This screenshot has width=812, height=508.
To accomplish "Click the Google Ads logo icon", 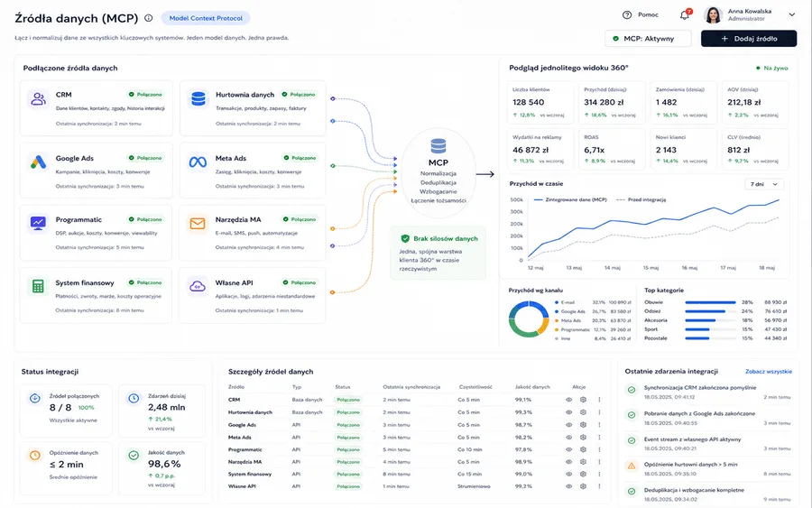I will (38, 162).
